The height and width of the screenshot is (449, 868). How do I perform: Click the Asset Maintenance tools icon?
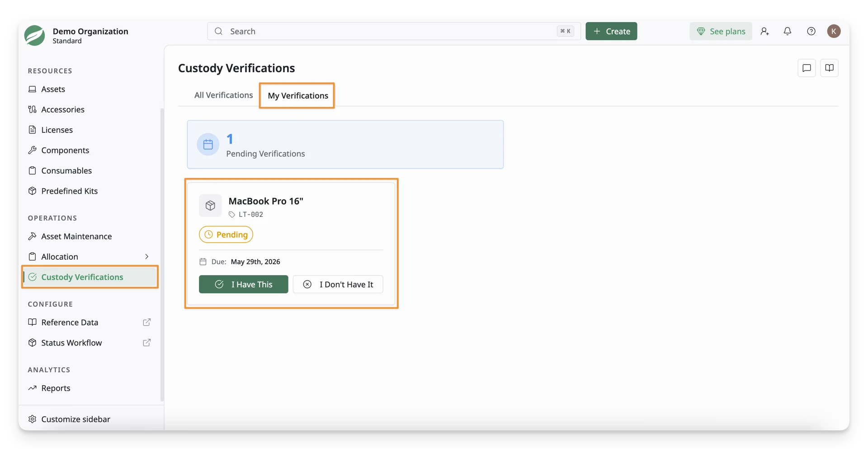(x=32, y=236)
